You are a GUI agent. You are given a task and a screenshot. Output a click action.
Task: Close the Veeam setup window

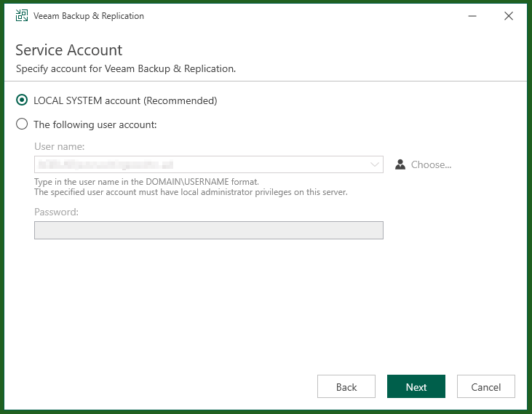509,16
